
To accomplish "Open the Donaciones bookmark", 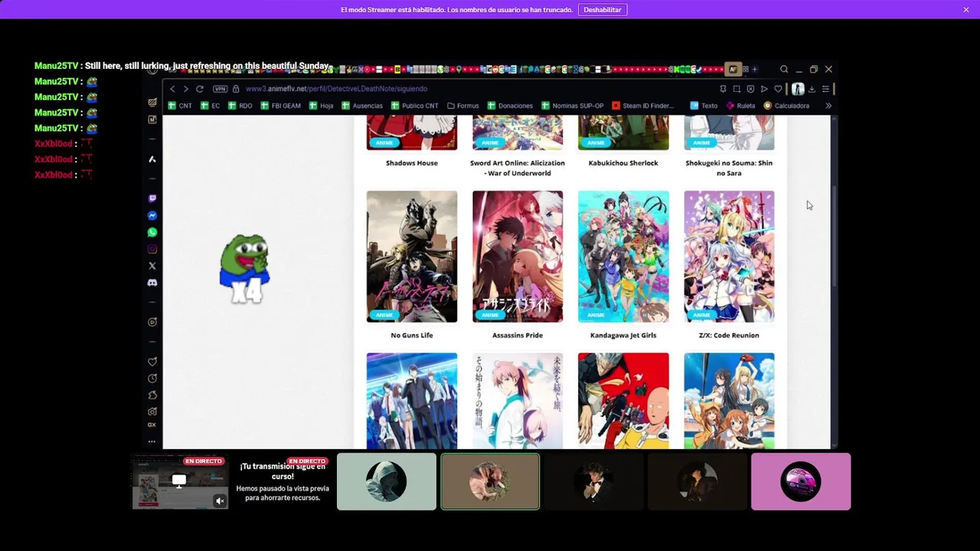I will point(509,106).
